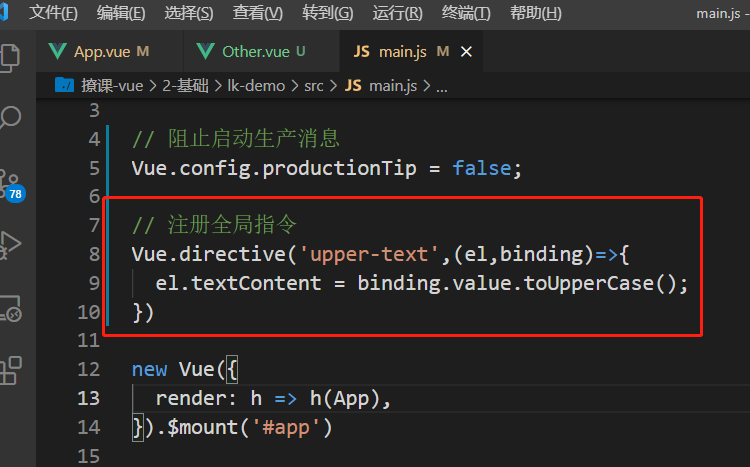Expand the lk-demo breadcrumb item
Screen dimensions: 750x467
coord(258,86)
